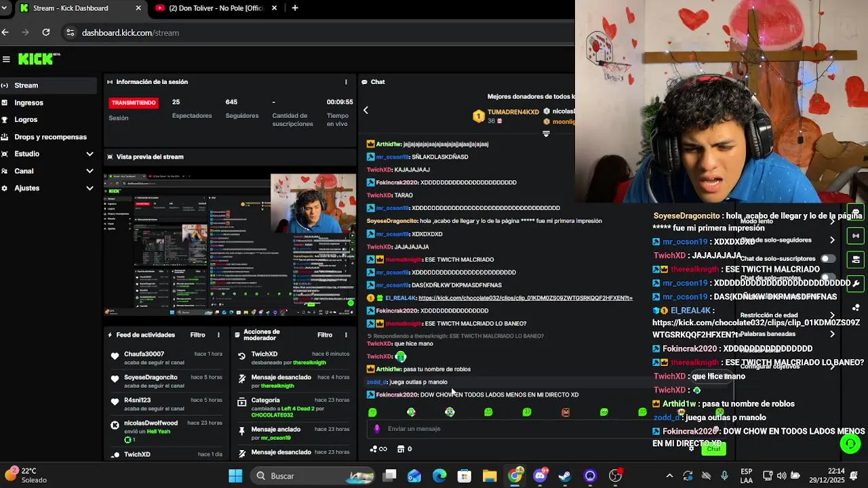This screenshot has height=488, width=868.
Task: Click the green headset support button
Action: click(850, 443)
